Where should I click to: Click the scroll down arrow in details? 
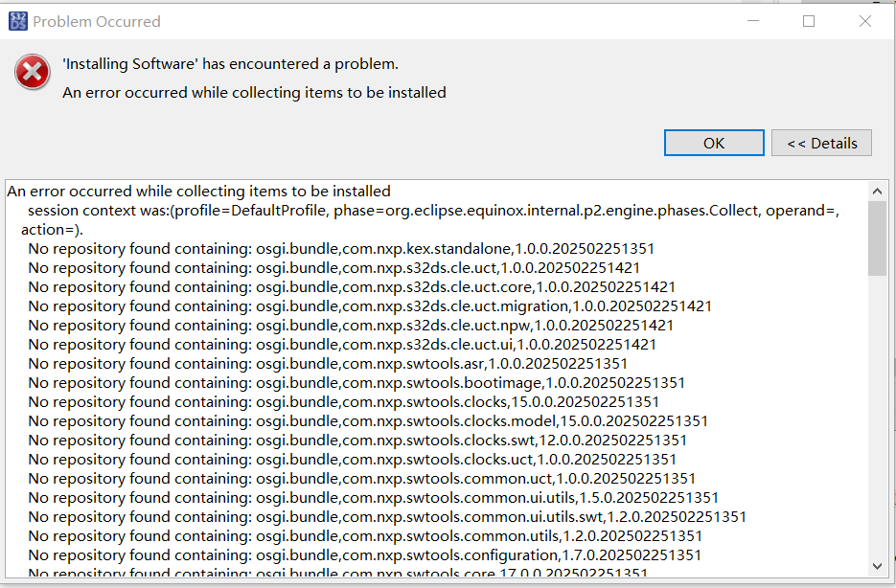877,566
